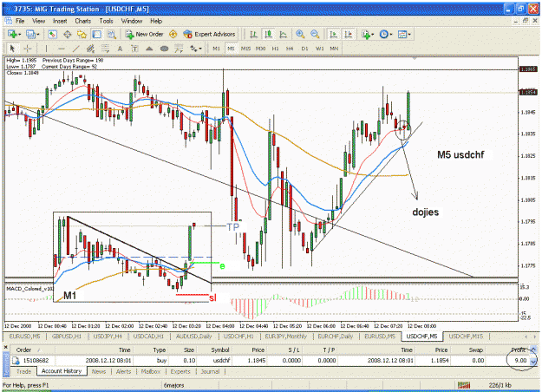Select the text label T tool

tap(134, 49)
